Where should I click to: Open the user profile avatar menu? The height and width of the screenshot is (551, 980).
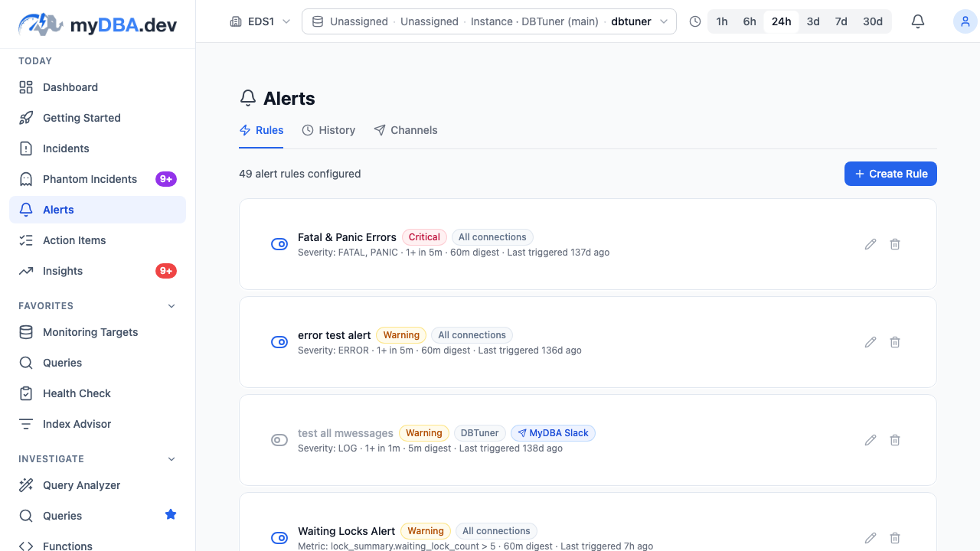965,21
